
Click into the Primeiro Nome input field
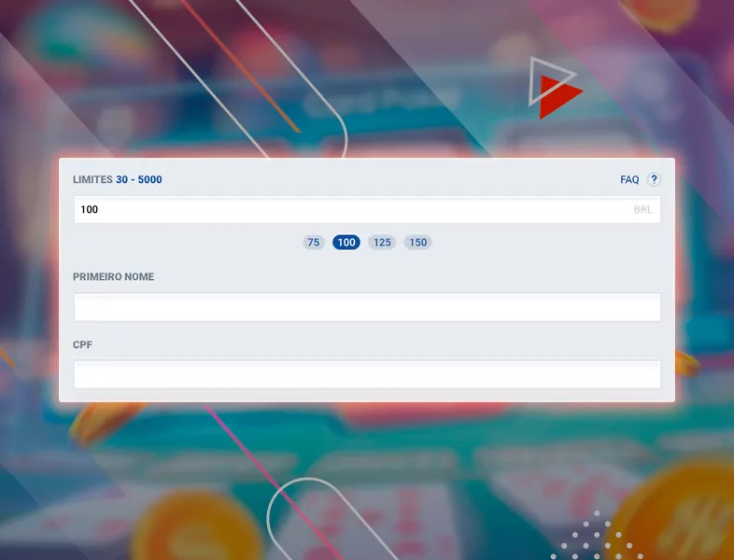[x=367, y=307]
